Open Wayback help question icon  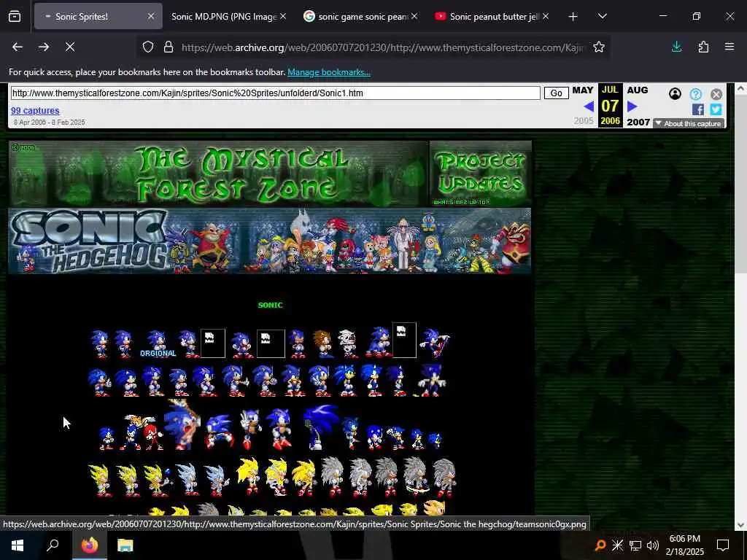coord(695,94)
